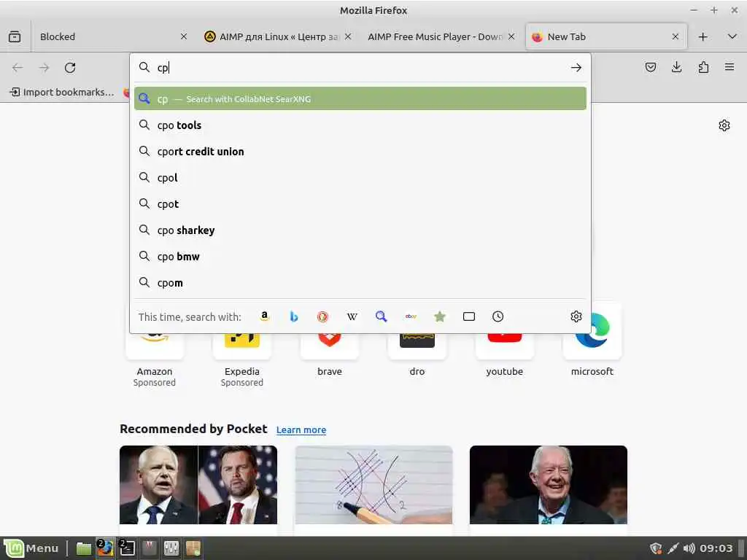Screen dimensions: 747x560
Task: Pick the 'cpo tools' suggestion
Action: point(360,125)
